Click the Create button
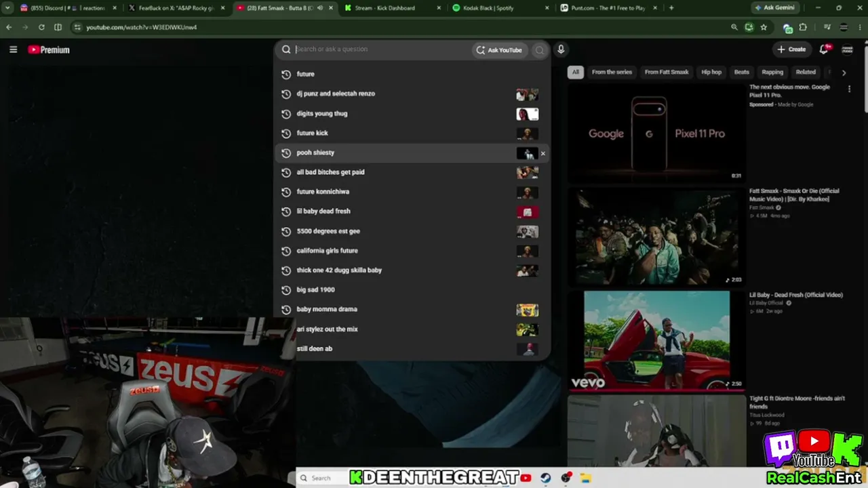Screen dimensions: 868x488 (792, 49)
